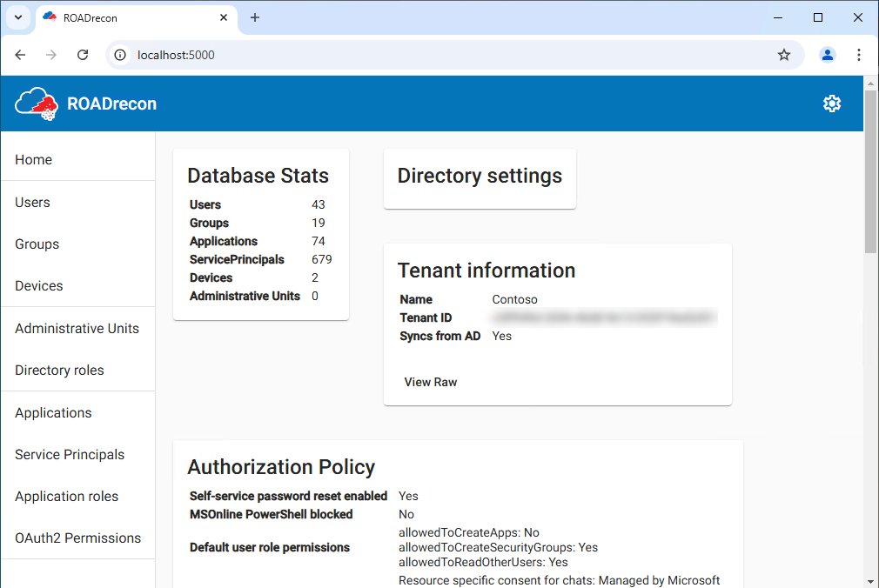This screenshot has width=879, height=588.
Task: View site information icon in address bar
Action: (x=120, y=55)
